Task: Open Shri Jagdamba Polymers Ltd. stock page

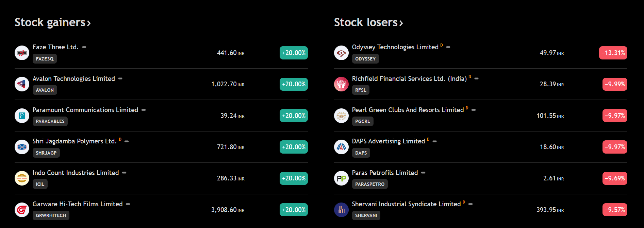Action: point(75,141)
